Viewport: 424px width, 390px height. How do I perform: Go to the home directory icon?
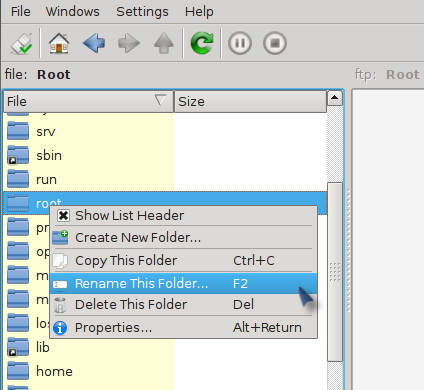tap(59, 43)
